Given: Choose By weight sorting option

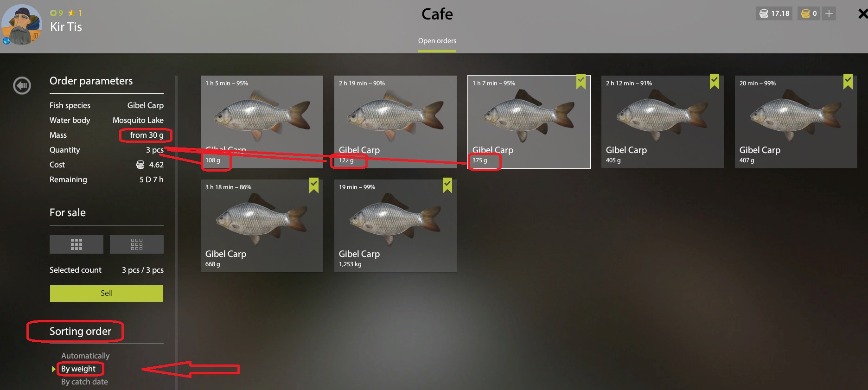Looking at the screenshot, I should coord(78,369).
